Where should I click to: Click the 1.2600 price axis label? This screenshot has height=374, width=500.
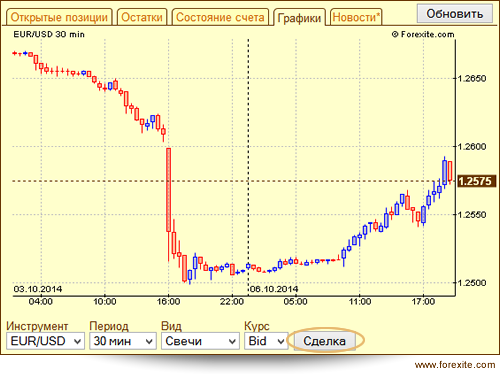point(472,146)
